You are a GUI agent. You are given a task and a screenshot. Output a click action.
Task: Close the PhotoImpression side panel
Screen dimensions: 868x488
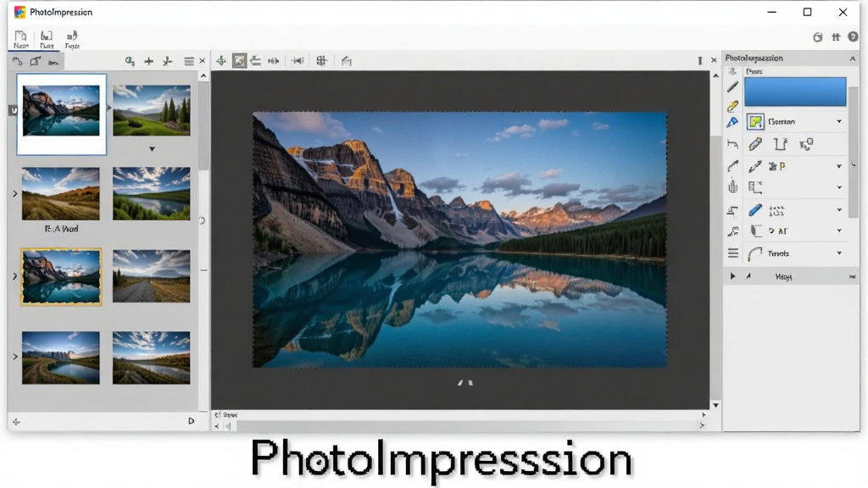(x=853, y=58)
